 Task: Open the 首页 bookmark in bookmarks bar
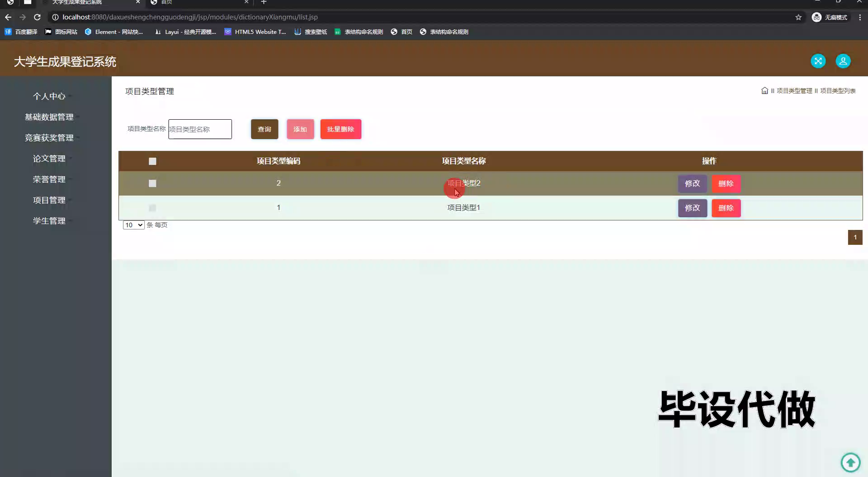pyautogui.click(x=401, y=32)
